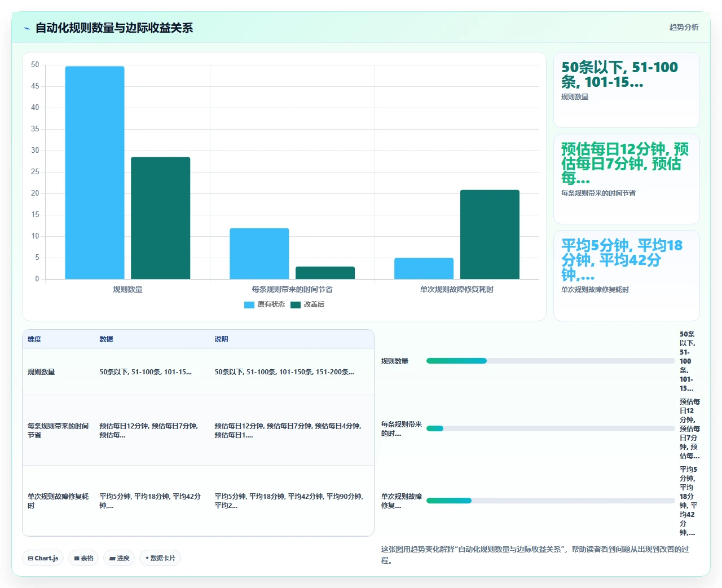This screenshot has height=588, width=722.
Task: Open the 规则数量 data card
Action: pyautogui.click(x=627, y=90)
